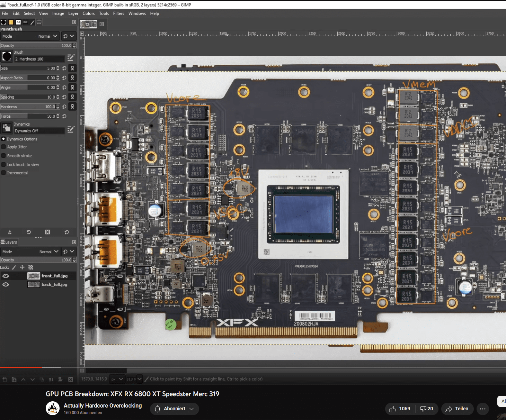Link Aspect Ratio to brush native
Viewport: 506px width, 420px height.
[x=72, y=78]
